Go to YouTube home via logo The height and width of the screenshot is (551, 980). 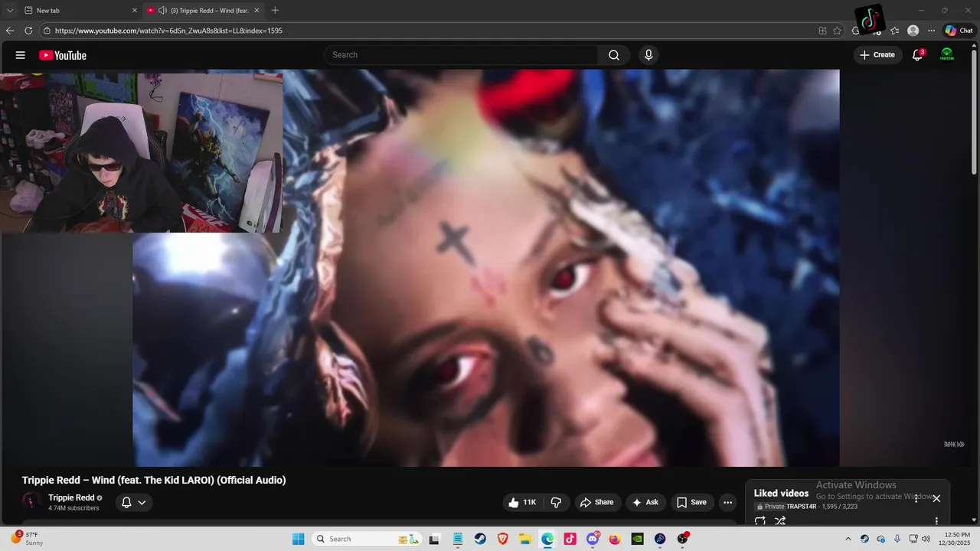[x=63, y=55]
